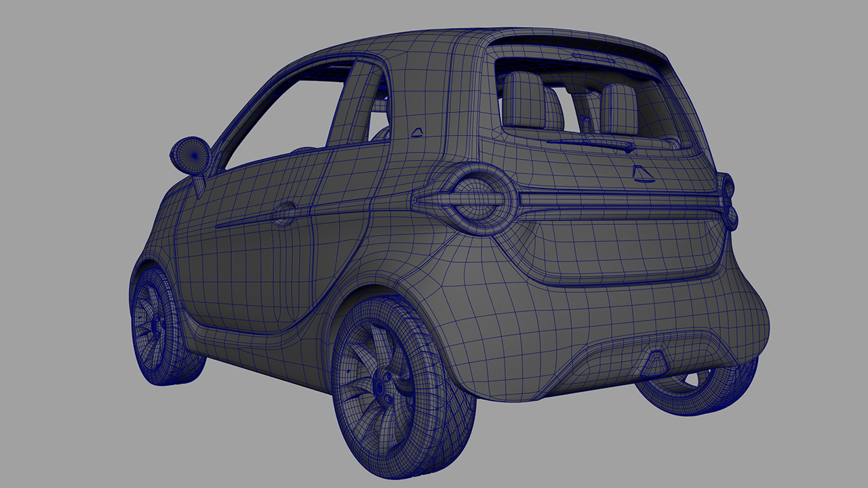Click the empty gray viewport background
Image resolution: width=868 pixels, height=488 pixels.
pos(68,68)
